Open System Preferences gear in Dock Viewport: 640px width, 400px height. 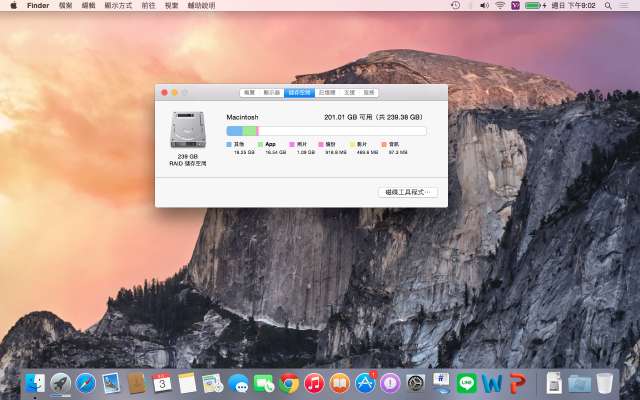(416, 384)
